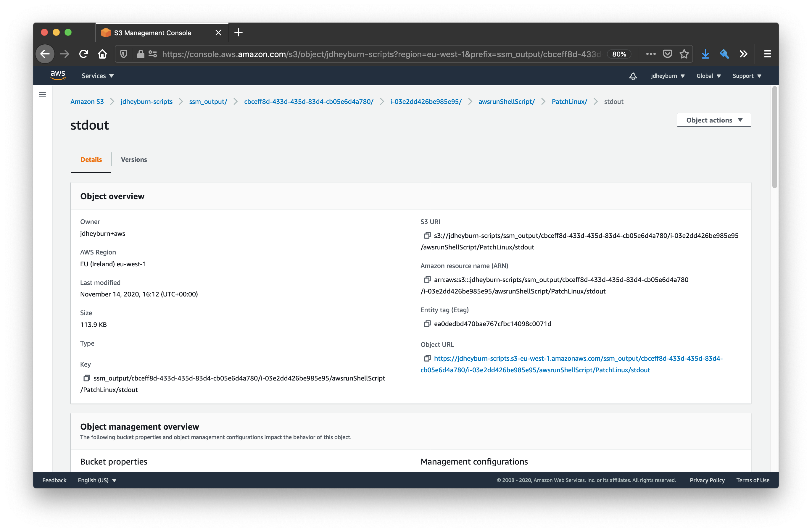Click the Management configurations heading
Image resolution: width=812 pixels, height=532 pixels.
[474, 461]
